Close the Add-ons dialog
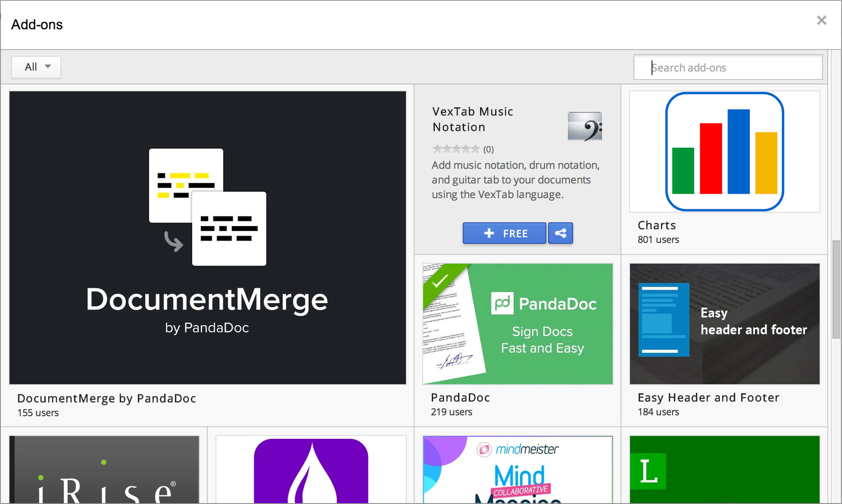The width and height of the screenshot is (842, 504). click(821, 21)
